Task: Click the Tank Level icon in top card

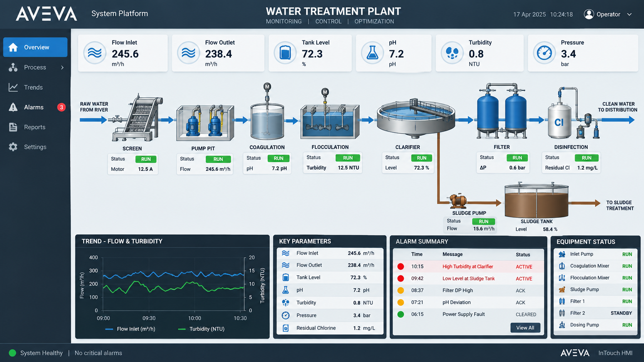Action: coord(285,53)
